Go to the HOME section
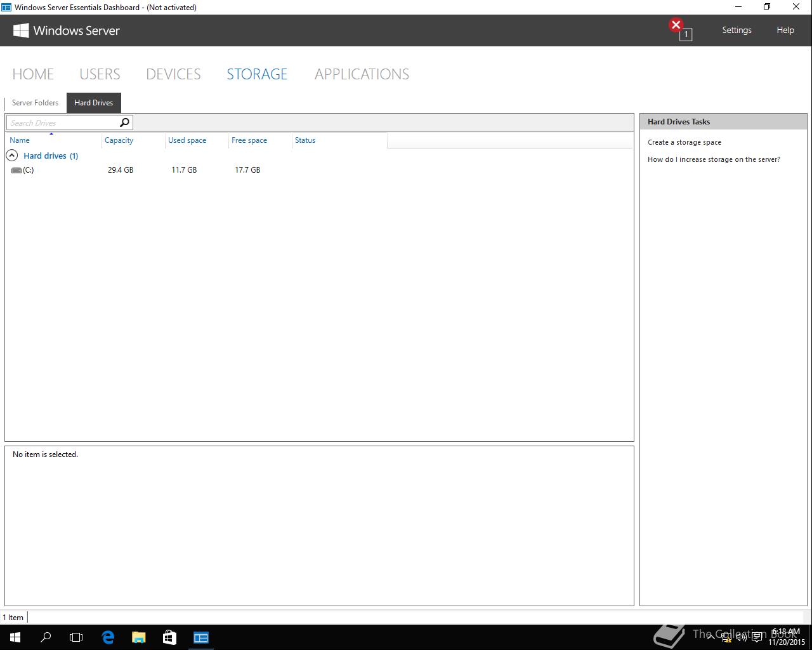 pyautogui.click(x=33, y=74)
